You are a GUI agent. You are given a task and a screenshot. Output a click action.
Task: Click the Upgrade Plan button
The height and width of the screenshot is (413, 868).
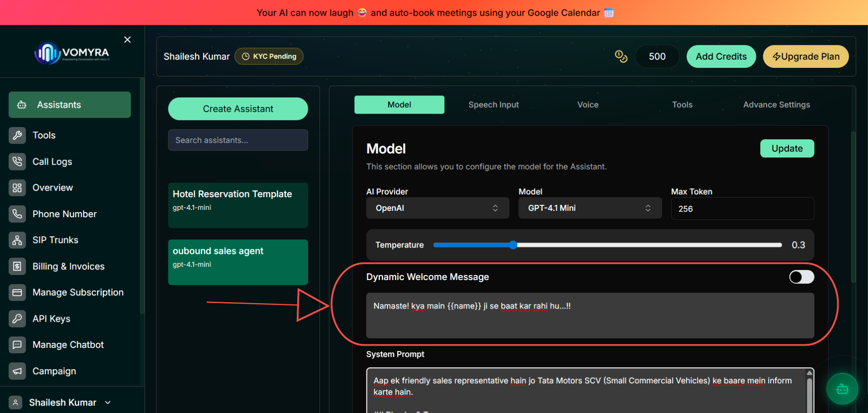pos(806,57)
